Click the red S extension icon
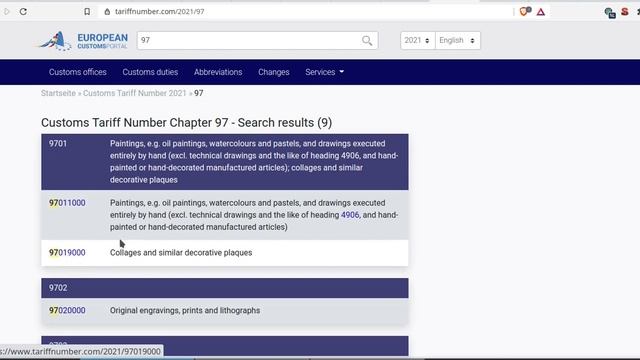Screen dimensions: 640x360 point(625,11)
